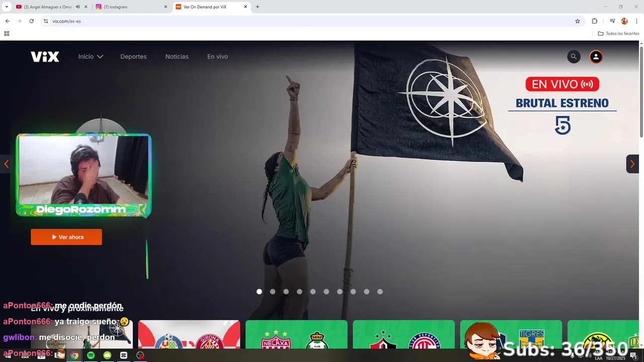Open the Getafe vs Girona match card
The width and height of the screenshot is (644, 362).
click(x=189, y=335)
